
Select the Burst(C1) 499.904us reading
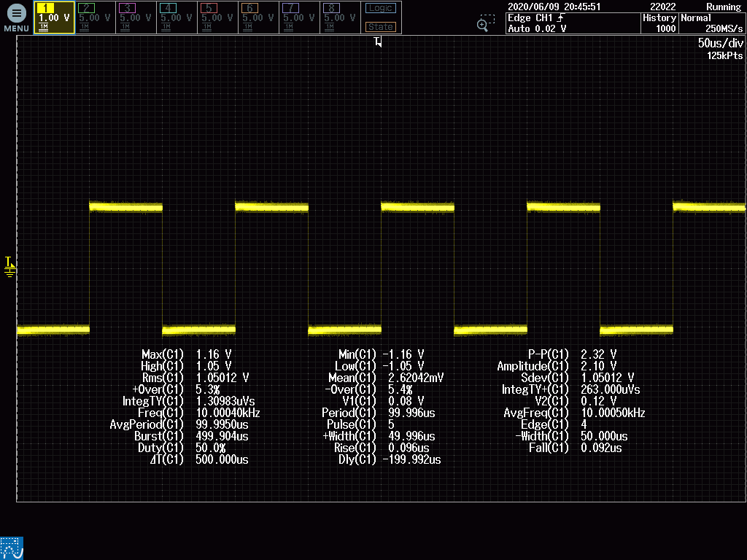pos(191,436)
